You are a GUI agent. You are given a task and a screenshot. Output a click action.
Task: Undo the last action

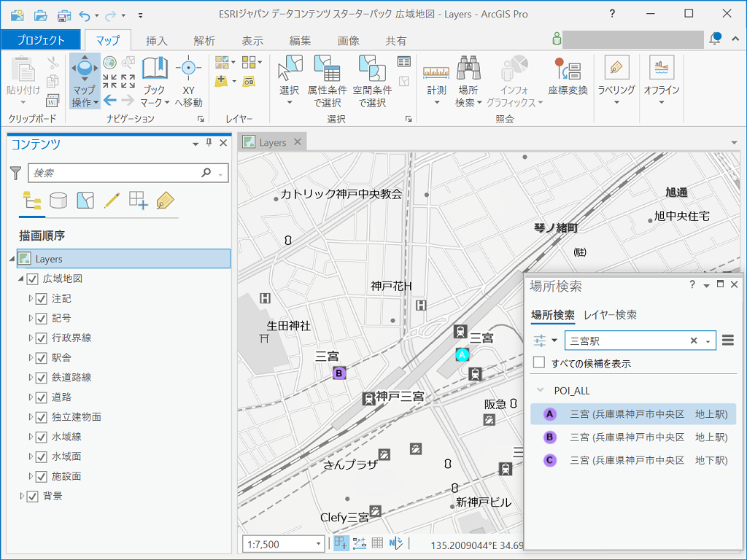pyautogui.click(x=85, y=16)
